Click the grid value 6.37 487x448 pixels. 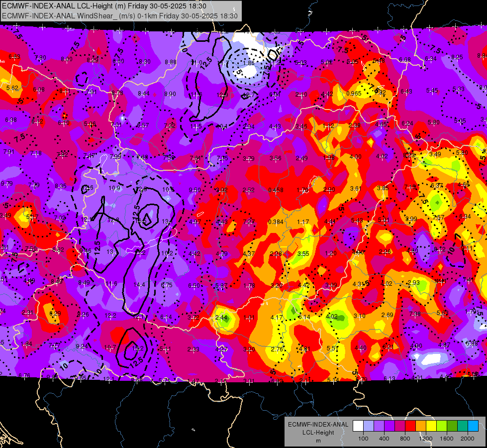pos(437,185)
